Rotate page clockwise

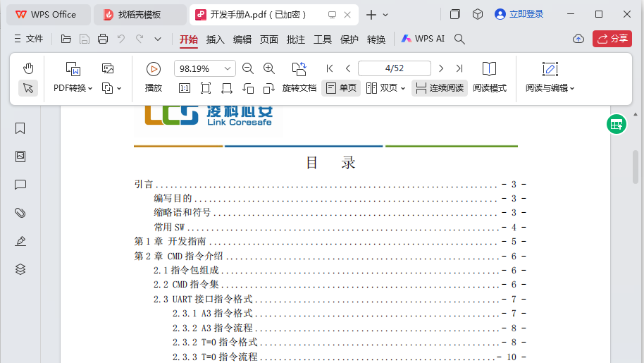tap(268, 88)
